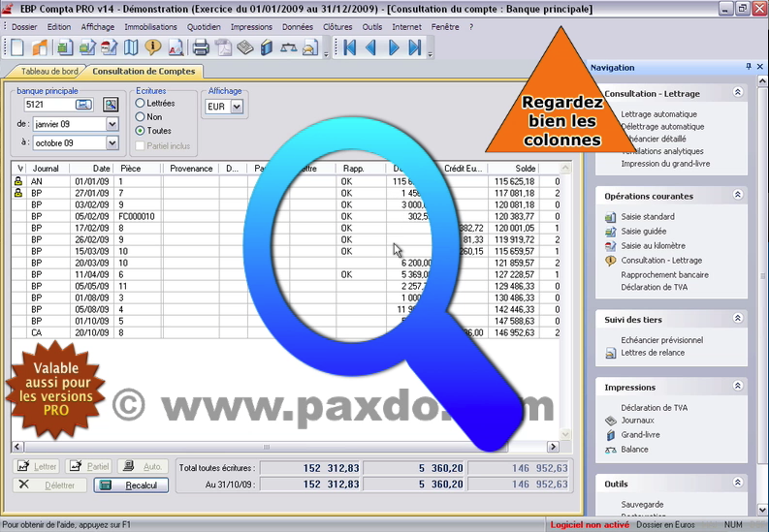
Task: Open Saisie guidée from the toolbar
Action: 87,47
